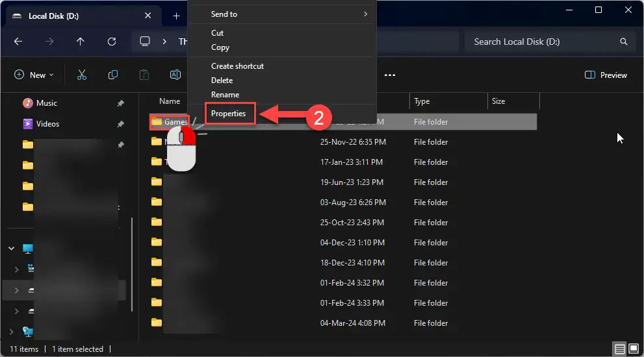Open the See more ellipsis menu
This screenshot has width=644, height=357.
pos(390,75)
